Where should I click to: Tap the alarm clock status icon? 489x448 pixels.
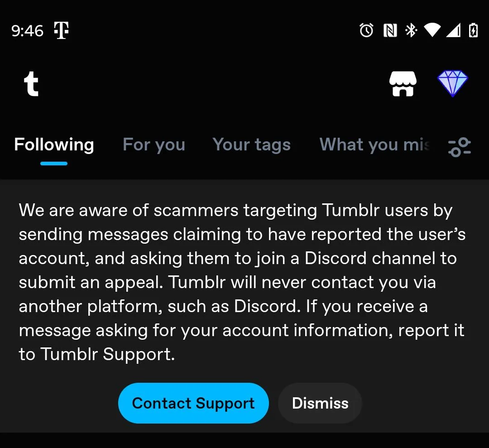[x=366, y=30]
